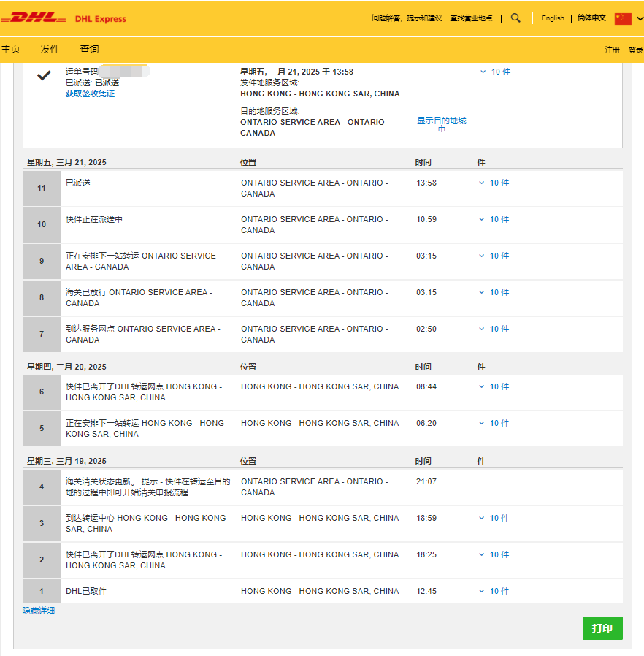644x656 pixels.
Task: Click the China flag icon
Action: tap(623, 18)
